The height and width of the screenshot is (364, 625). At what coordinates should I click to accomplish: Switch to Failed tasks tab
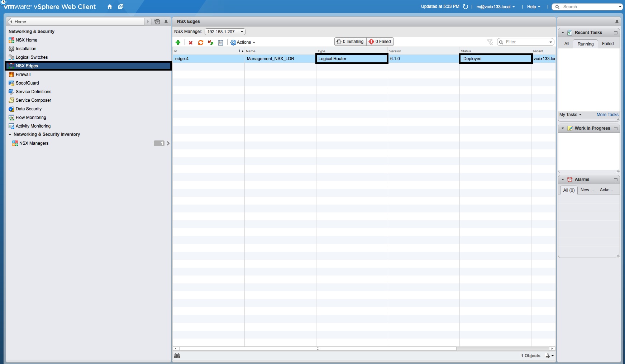click(607, 44)
